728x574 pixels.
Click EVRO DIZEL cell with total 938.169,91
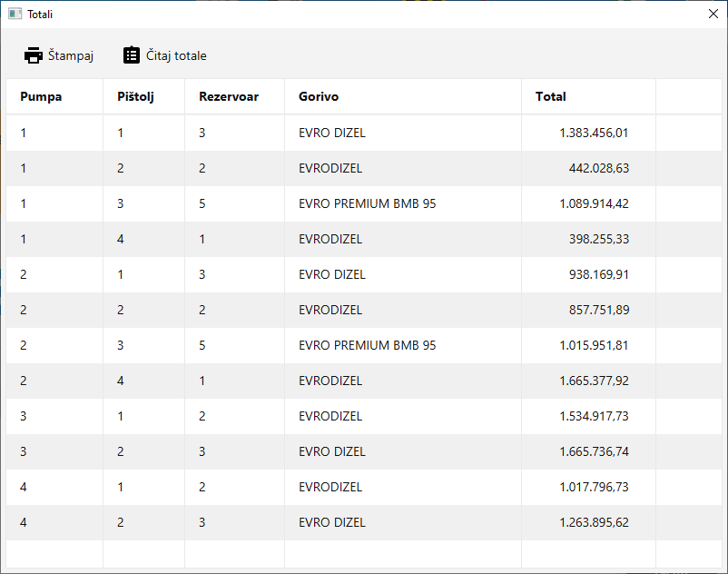pyautogui.click(x=332, y=274)
